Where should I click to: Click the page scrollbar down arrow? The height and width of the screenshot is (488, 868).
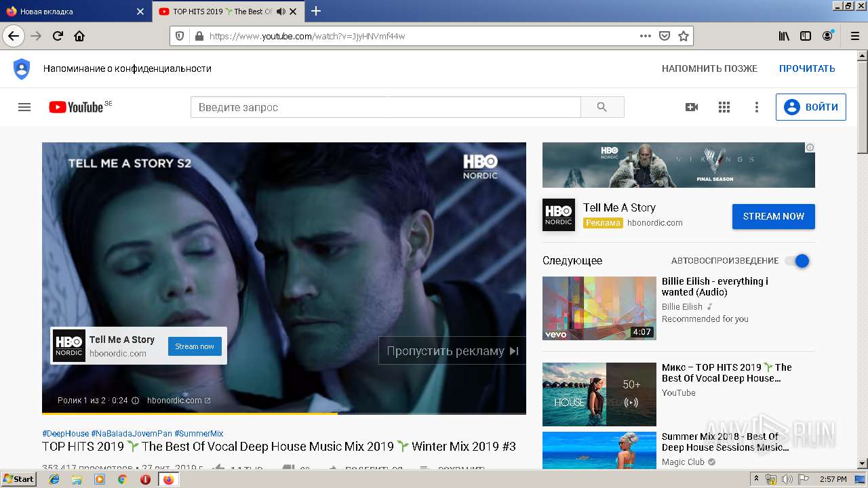coord(863,464)
